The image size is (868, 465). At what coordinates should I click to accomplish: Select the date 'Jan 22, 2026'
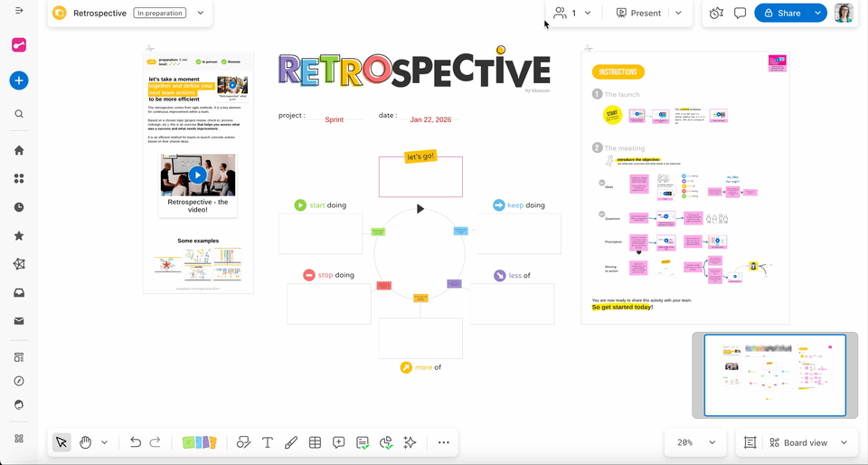click(x=430, y=119)
